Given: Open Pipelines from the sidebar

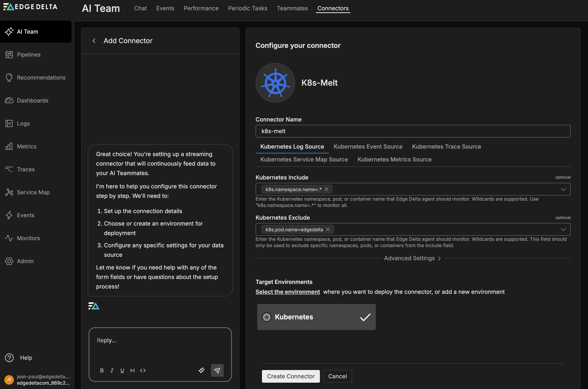Looking at the screenshot, I should point(28,55).
